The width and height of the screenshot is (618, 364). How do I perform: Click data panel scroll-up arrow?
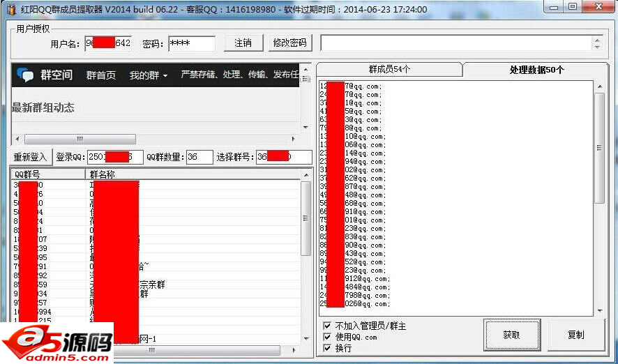coord(599,86)
